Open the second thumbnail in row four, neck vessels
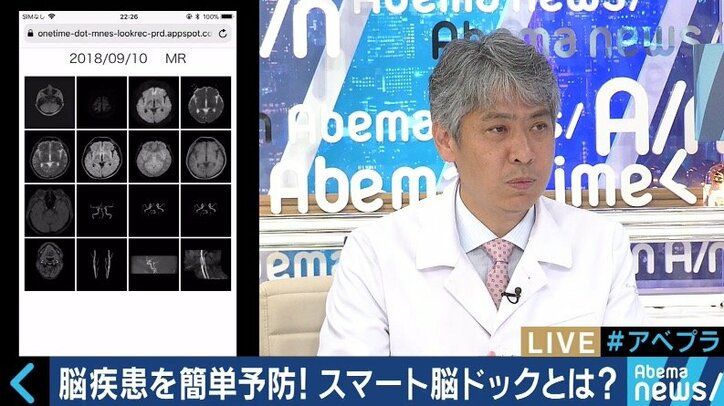 (x=102, y=265)
